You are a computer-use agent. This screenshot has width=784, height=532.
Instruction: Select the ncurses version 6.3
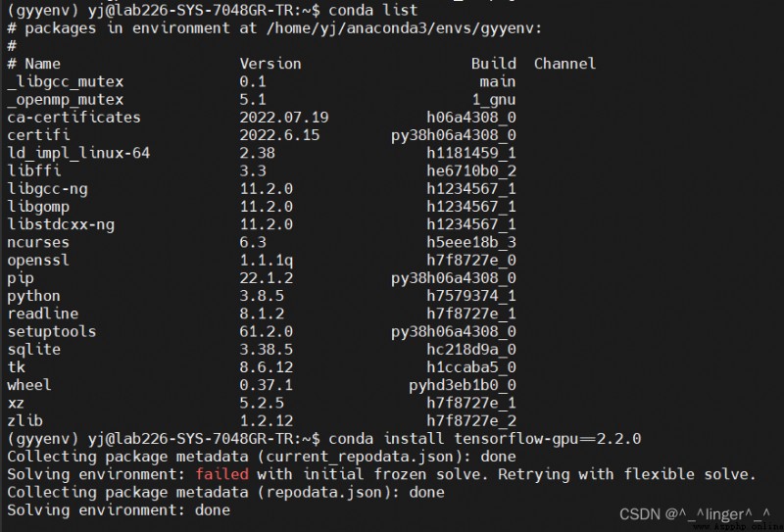tap(253, 243)
